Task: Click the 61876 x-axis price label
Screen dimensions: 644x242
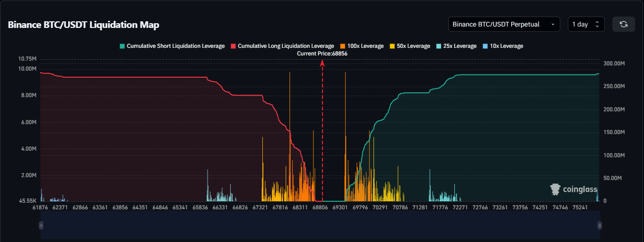Action: coord(41,207)
